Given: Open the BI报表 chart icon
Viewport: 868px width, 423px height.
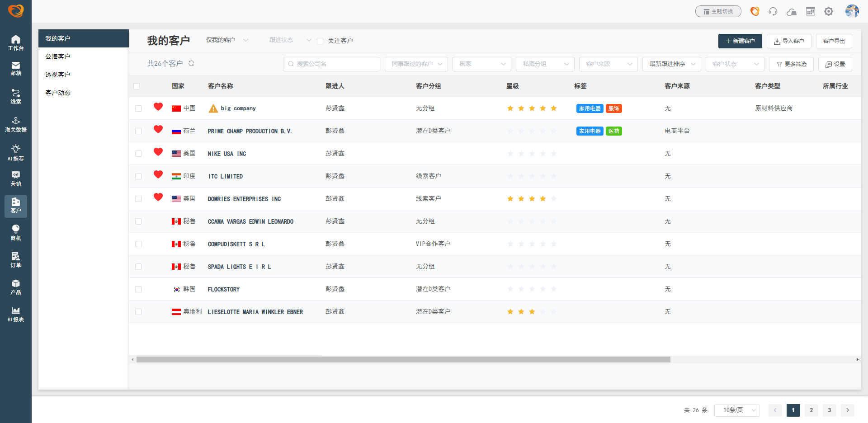Looking at the screenshot, I should [x=15, y=314].
